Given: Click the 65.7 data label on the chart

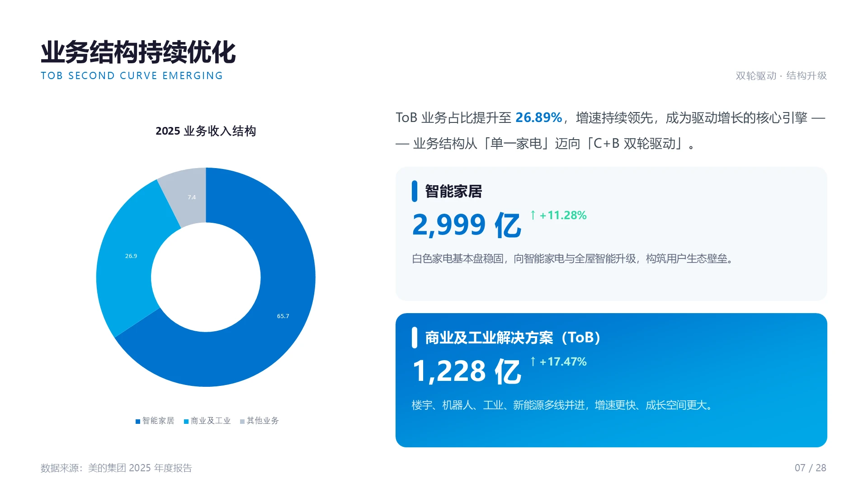Looking at the screenshot, I should [283, 316].
